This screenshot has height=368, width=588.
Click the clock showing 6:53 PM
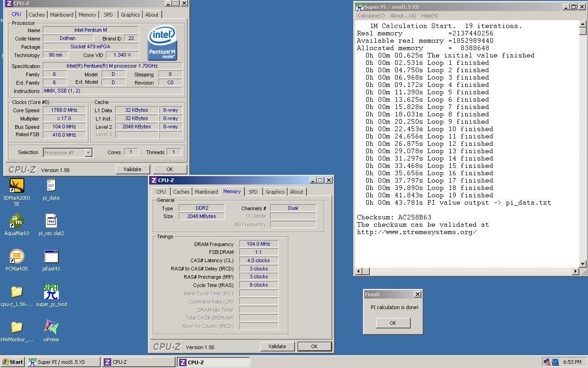click(572, 362)
